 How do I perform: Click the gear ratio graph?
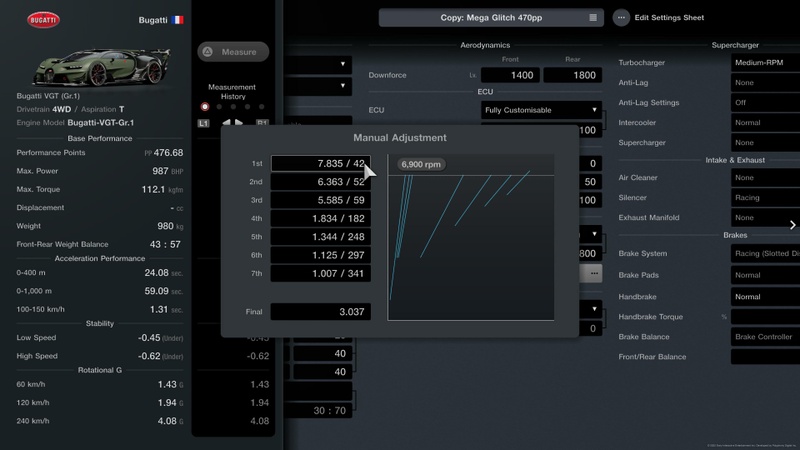click(x=470, y=238)
